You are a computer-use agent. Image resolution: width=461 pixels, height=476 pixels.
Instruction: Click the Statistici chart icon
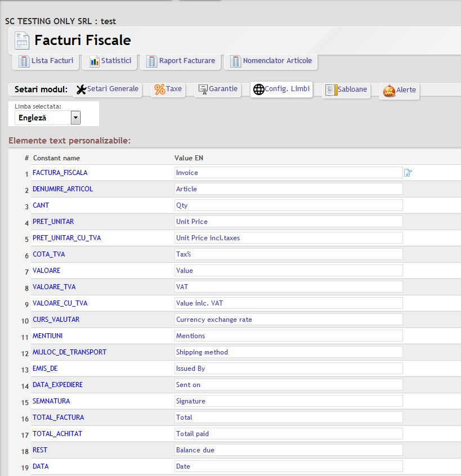click(x=95, y=61)
